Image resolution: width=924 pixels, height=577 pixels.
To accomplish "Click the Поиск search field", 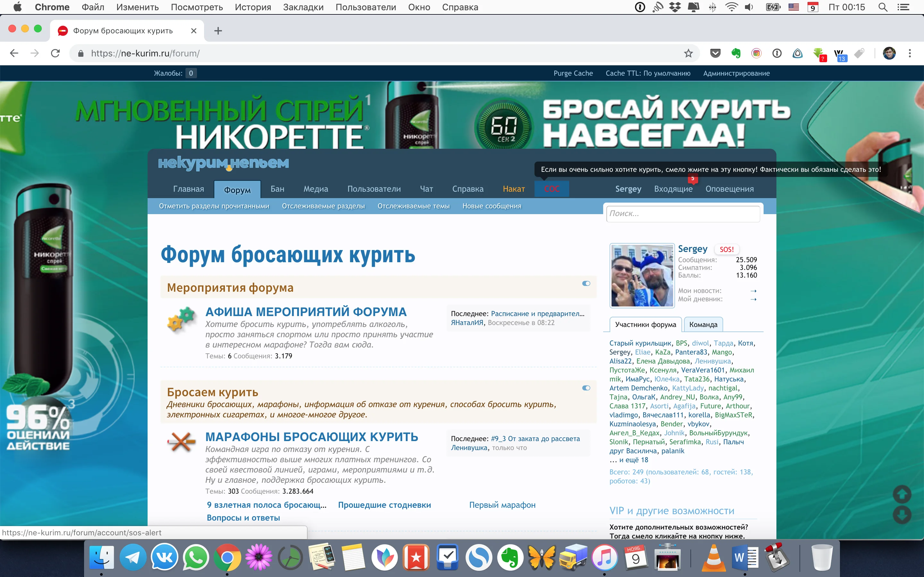I will click(682, 214).
